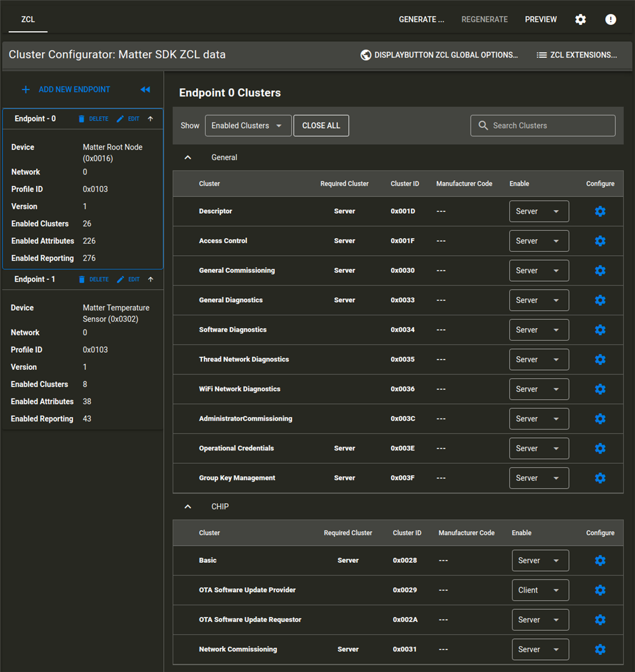This screenshot has width=635, height=672.
Task: Open Enable dropdown for Operational Credentials
Action: pos(539,448)
